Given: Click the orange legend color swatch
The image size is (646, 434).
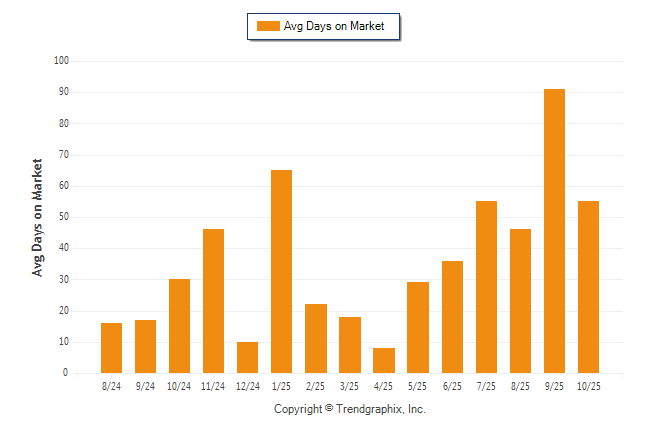Looking at the screenshot, I should (268, 26).
